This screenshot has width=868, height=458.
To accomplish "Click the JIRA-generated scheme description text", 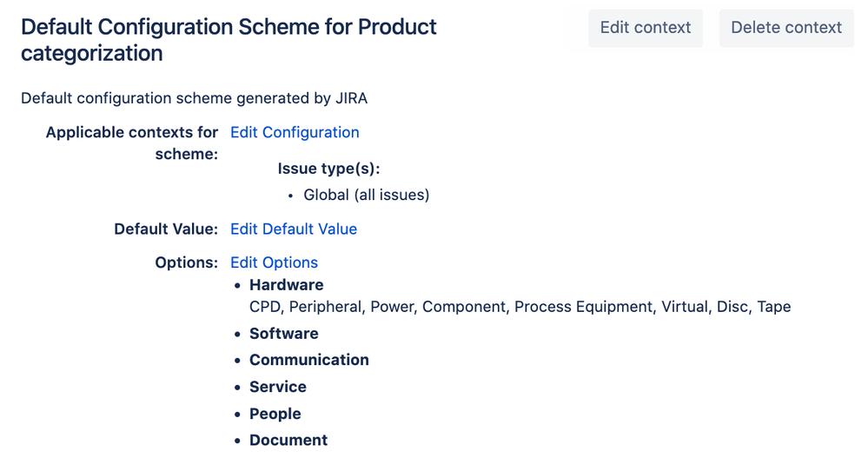I will click(x=194, y=98).
